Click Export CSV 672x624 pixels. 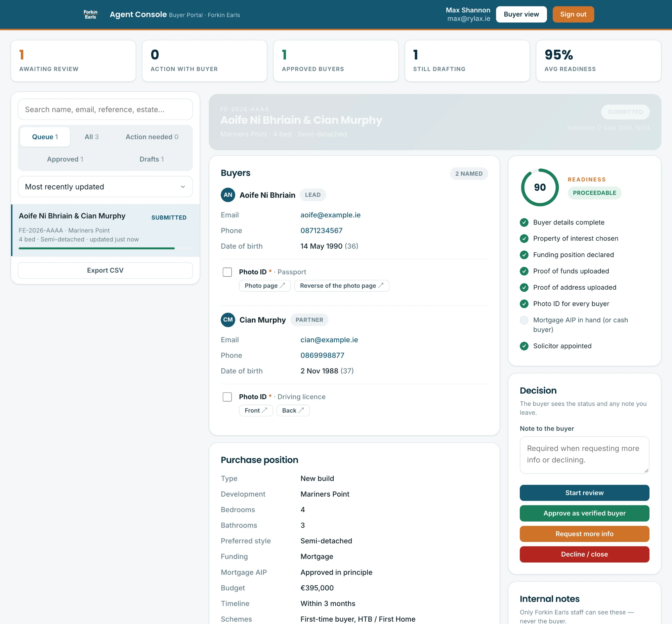coord(106,271)
